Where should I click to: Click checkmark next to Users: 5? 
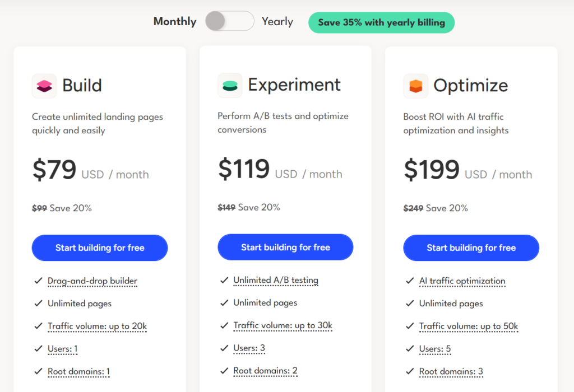[x=409, y=349]
